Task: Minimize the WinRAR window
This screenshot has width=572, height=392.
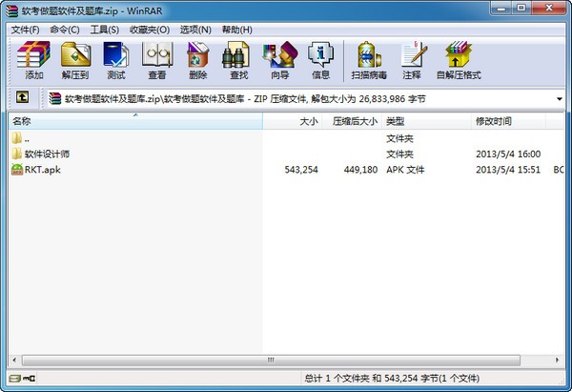Action: (501, 9)
